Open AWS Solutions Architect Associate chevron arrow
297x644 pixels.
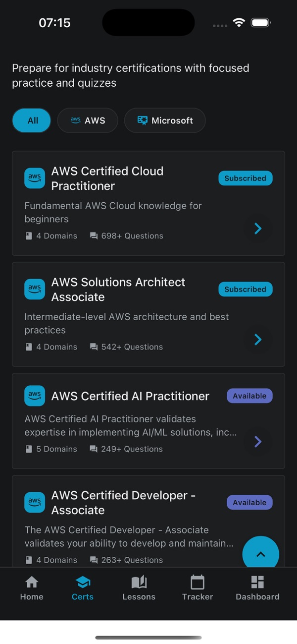click(258, 340)
